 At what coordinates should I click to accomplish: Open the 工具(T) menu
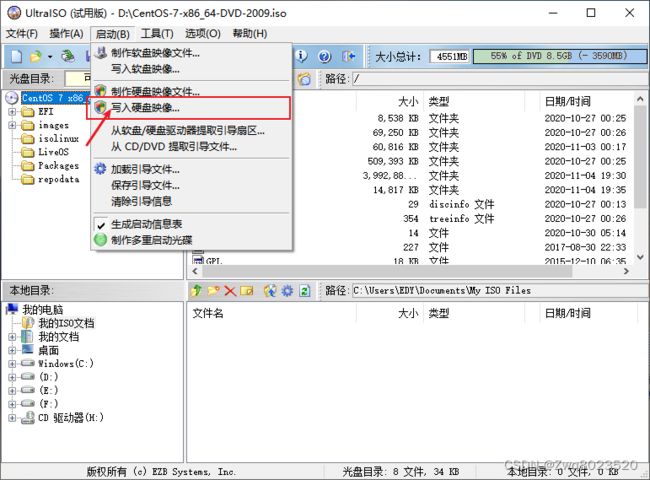(157, 34)
